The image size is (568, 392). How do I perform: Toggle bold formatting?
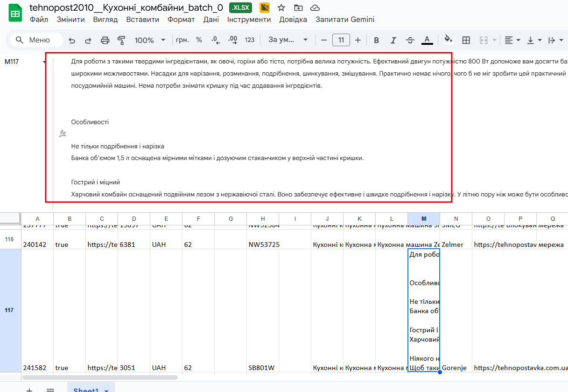pos(377,40)
